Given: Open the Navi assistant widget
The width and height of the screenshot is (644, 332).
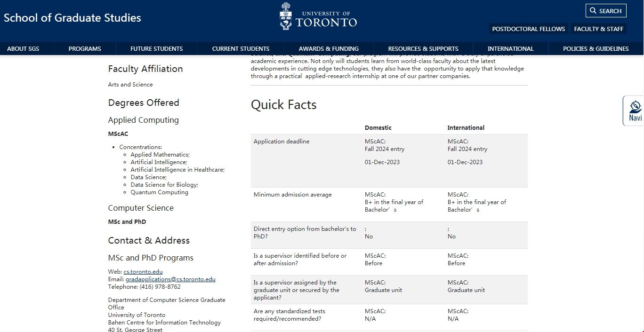Looking at the screenshot, I should [x=635, y=111].
